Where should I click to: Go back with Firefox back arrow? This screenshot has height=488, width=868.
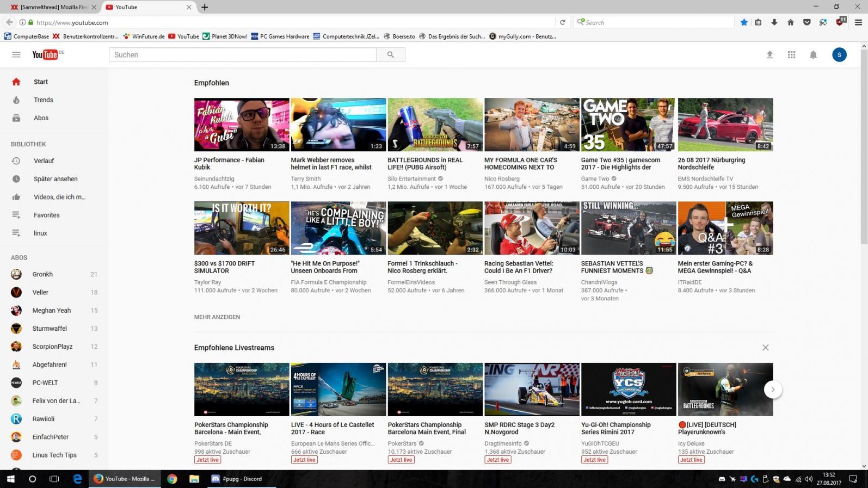9,22
